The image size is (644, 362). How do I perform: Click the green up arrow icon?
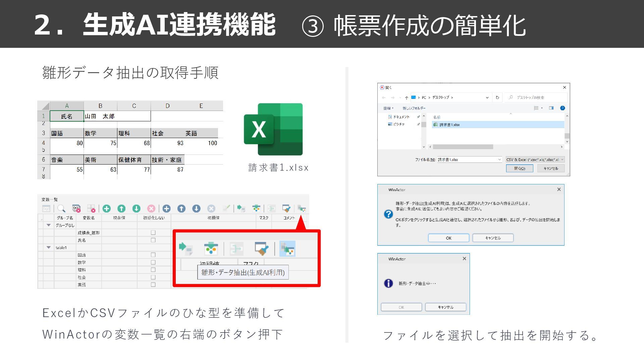click(121, 208)
